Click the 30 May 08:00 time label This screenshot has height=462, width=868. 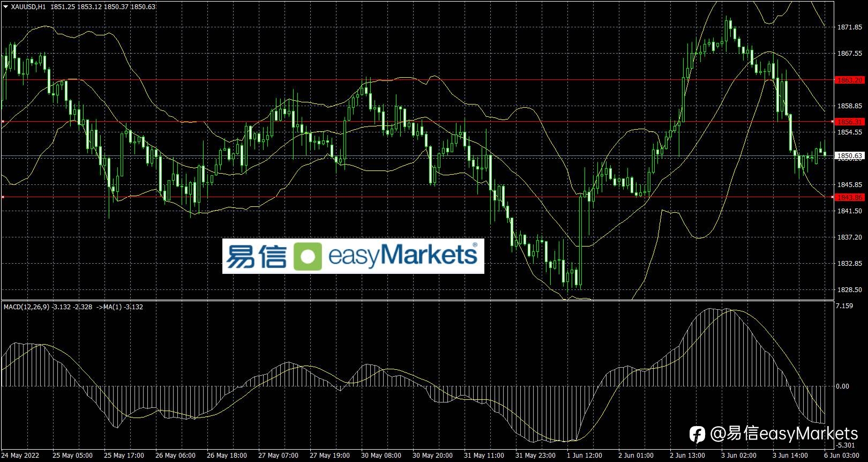381,456
